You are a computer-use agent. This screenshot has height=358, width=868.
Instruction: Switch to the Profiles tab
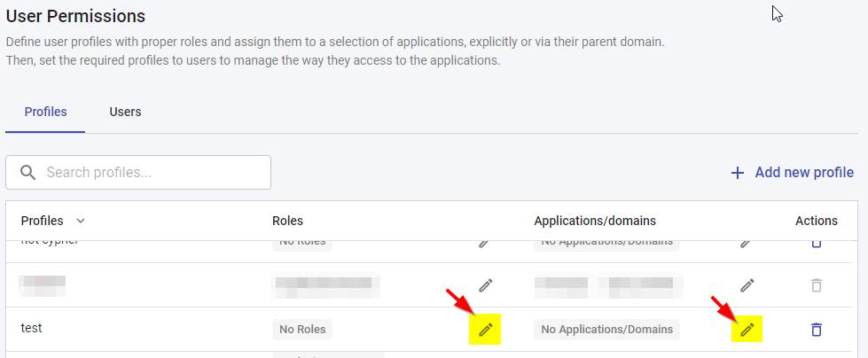[x=45, y=112]
